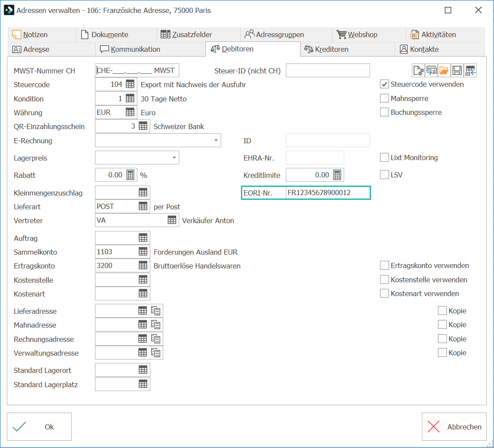Image resolution: width=494 pixels, height=448 pixels.
Task: Open the Vertreter lookup table icon
Action: 172,221
